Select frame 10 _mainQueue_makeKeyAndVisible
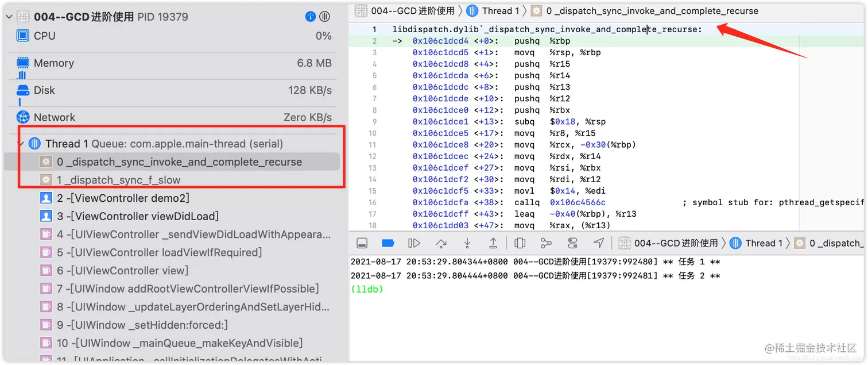The image size is (868, 365). 172,343
